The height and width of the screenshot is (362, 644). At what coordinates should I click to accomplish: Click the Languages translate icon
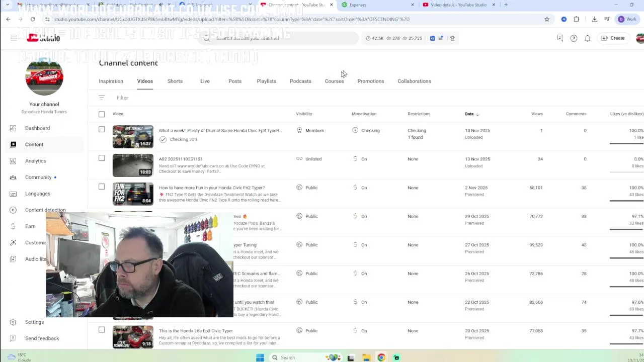[13, 194]
